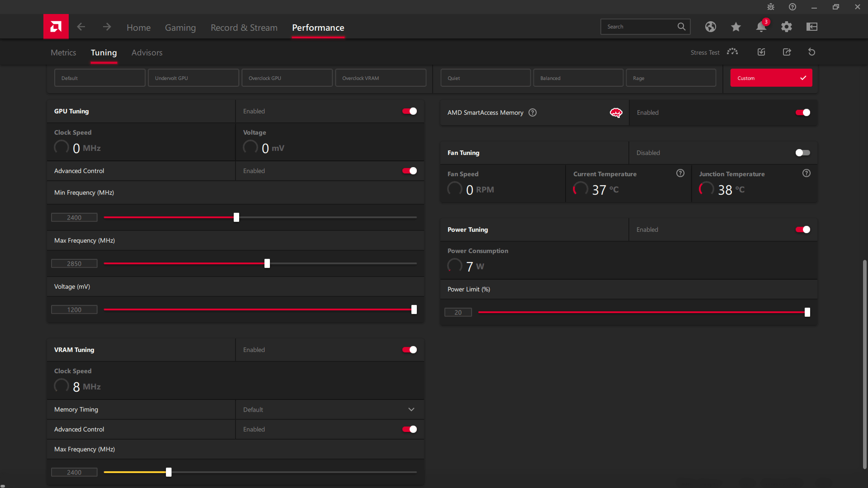
Task: Click the settings gear icon
Action: (786, 26)
